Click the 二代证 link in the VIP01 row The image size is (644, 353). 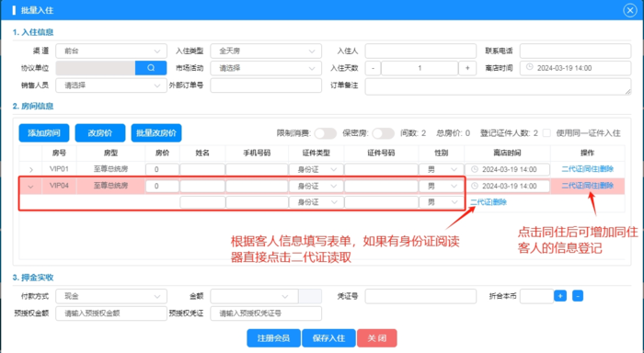[x=571, y=169]
